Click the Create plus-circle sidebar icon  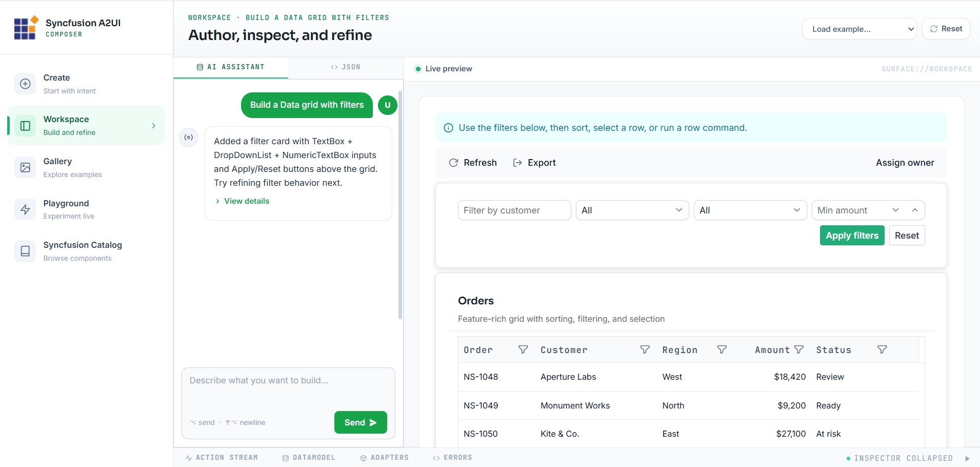(x=25, y=84)
